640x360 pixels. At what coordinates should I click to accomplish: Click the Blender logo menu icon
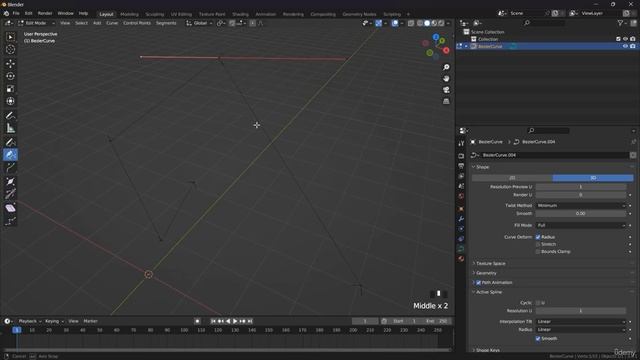[x=6, y=13]
